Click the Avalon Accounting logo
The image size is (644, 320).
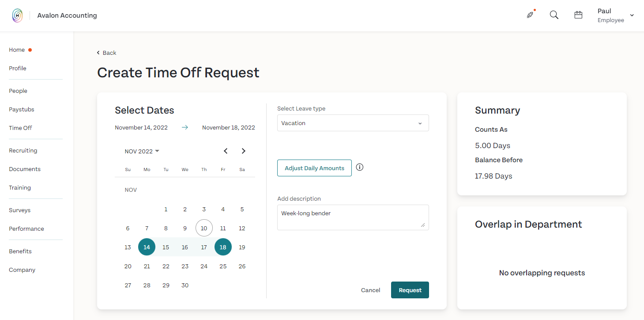pyautogui.click(x=18, y=15)
